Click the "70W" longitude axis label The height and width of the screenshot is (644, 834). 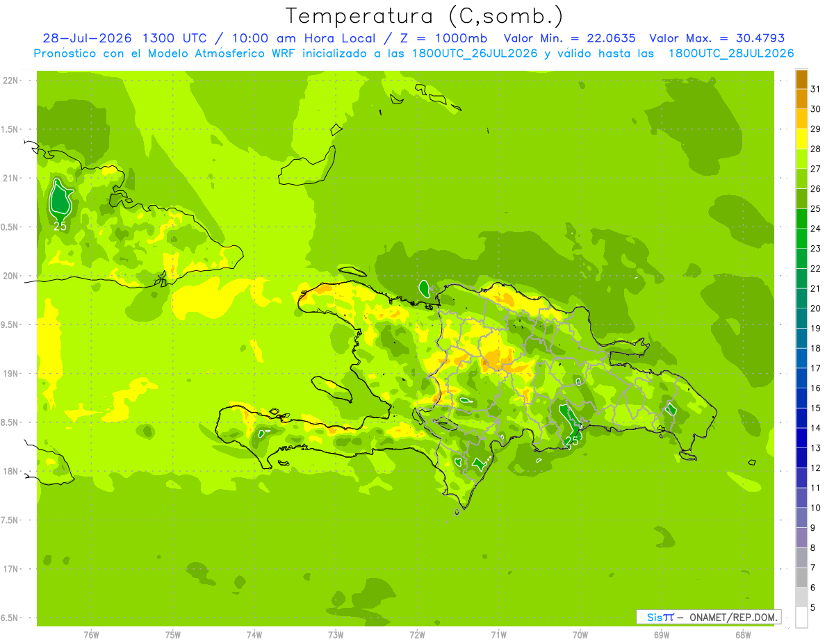pos(580,634)
